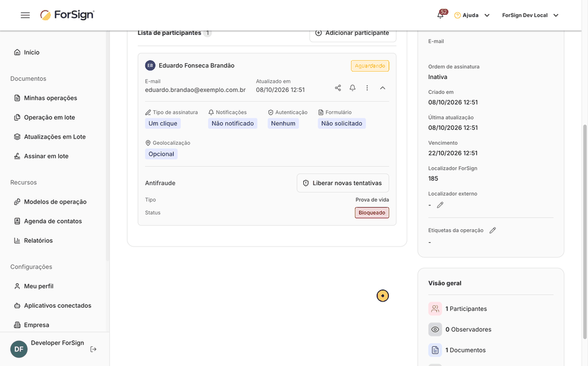
Task: Navigate to Atualizações em Lote
Action: pos(50,137)
